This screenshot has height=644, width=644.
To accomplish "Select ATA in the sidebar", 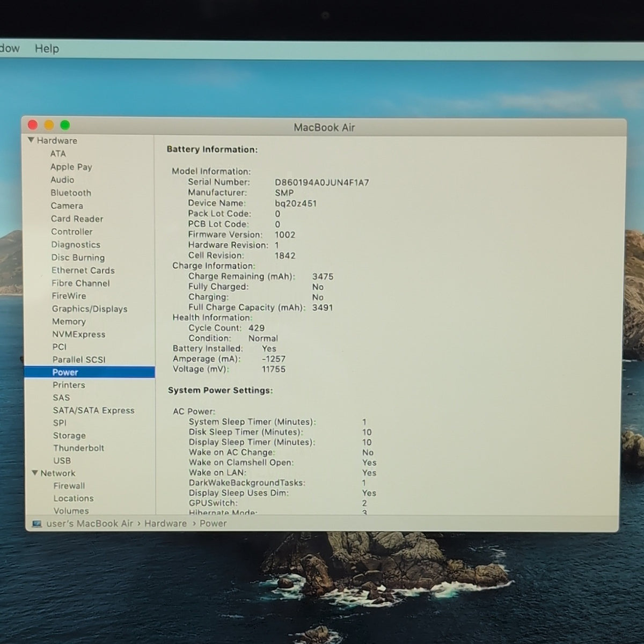I will coord(58,153).
